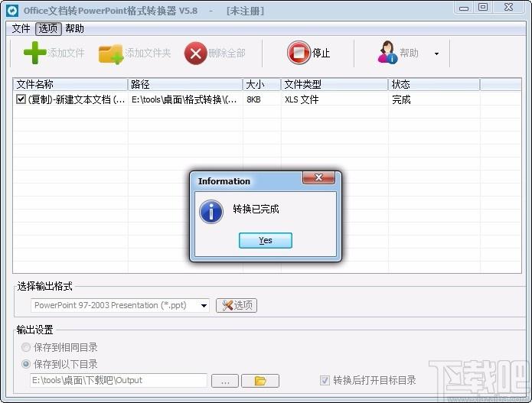Open the 选项 menu
Viewport: 532px width, 403px height.
click(48, 28)
